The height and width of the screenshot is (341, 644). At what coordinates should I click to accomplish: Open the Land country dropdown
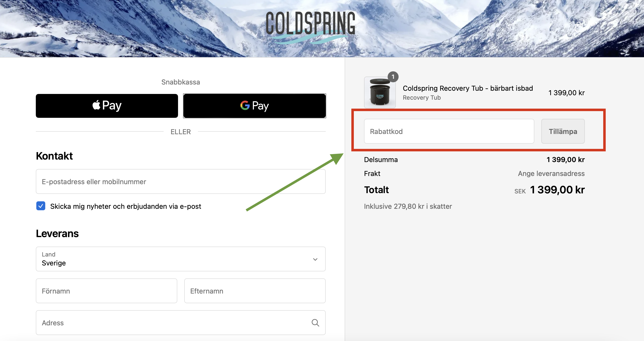(181, 259)
